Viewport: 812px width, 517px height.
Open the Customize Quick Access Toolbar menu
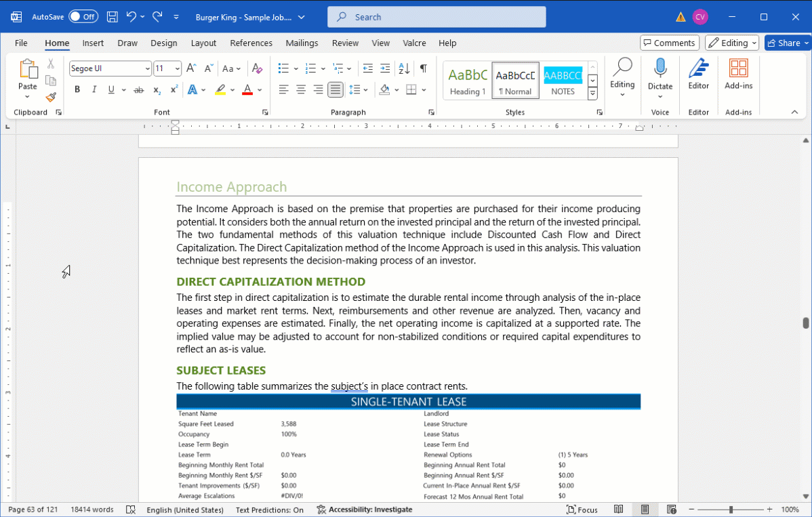176,17
